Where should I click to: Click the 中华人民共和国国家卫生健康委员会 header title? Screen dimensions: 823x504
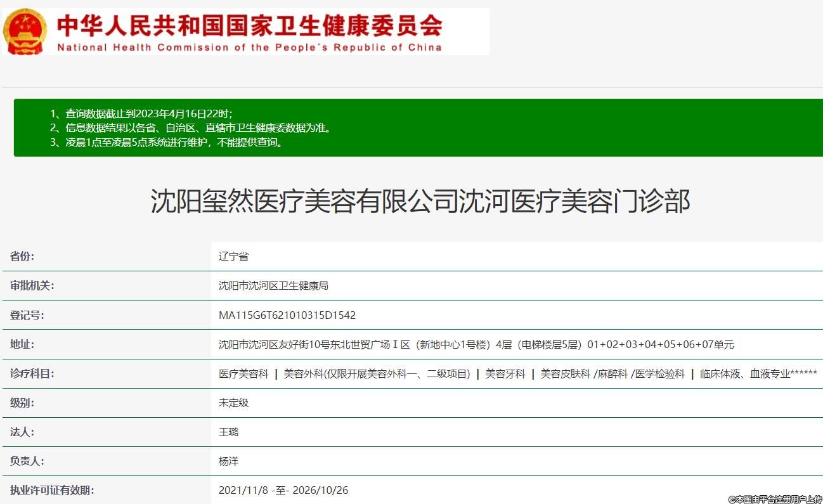(250, 26)
